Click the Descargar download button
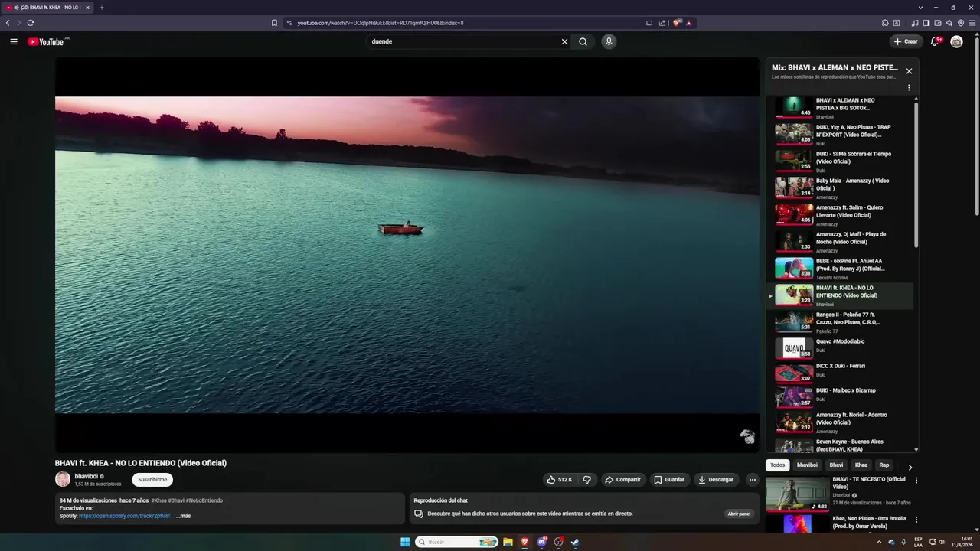This screenshot has height=551, width=980. pos(716,480)
